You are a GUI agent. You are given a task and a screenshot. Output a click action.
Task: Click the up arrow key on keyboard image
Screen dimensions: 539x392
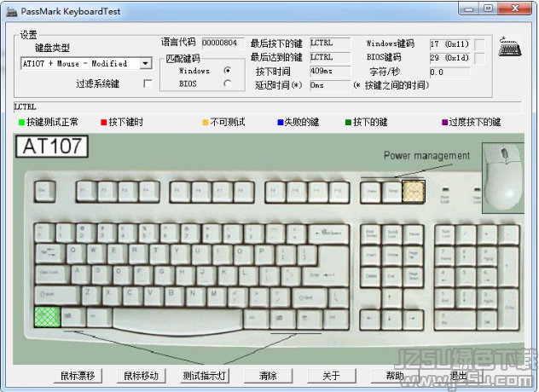(391, 297)
